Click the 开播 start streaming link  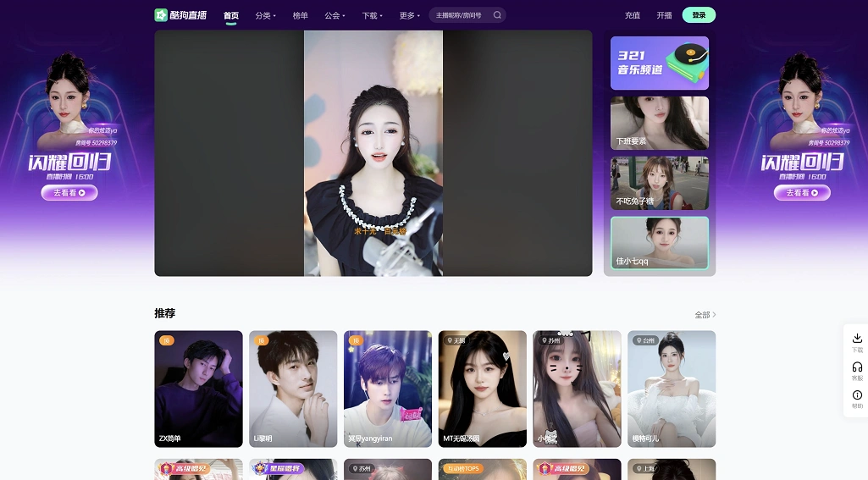pyautogui.click(x=665, y=15)
